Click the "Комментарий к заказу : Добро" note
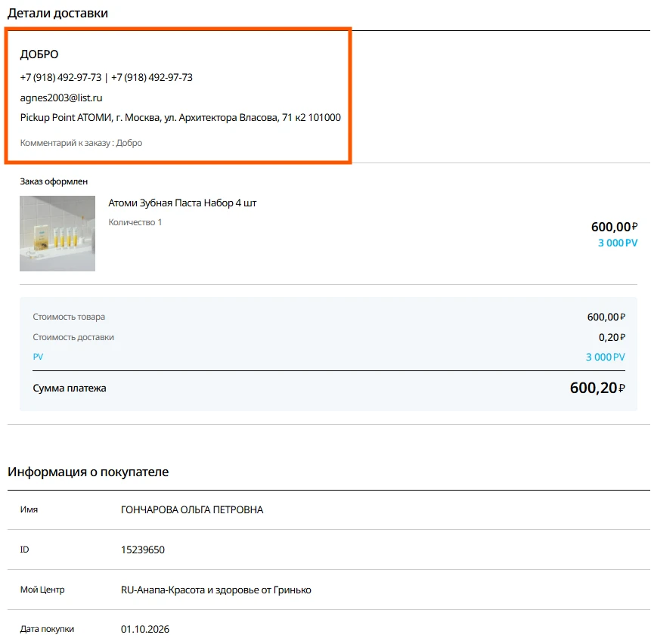Viewport: 651px width, 644px height. click(81, 143)
